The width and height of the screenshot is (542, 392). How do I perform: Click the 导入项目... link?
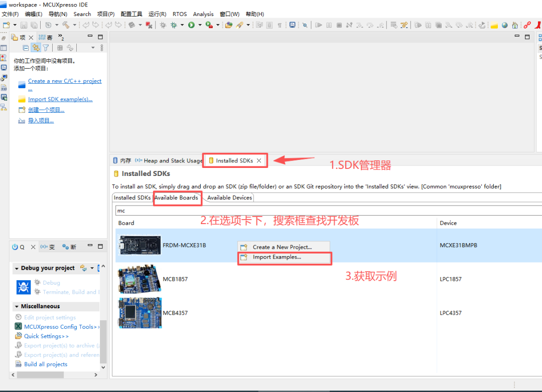click(x=41, y=120)
